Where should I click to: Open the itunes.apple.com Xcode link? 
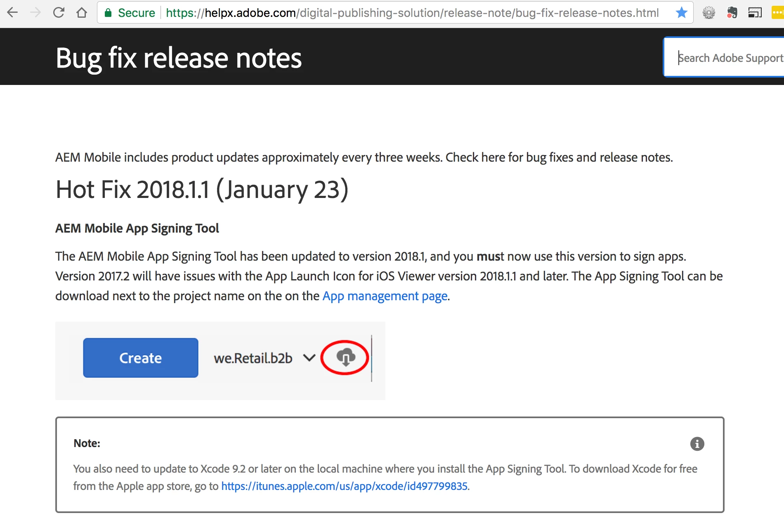click(x=344, y=486)
